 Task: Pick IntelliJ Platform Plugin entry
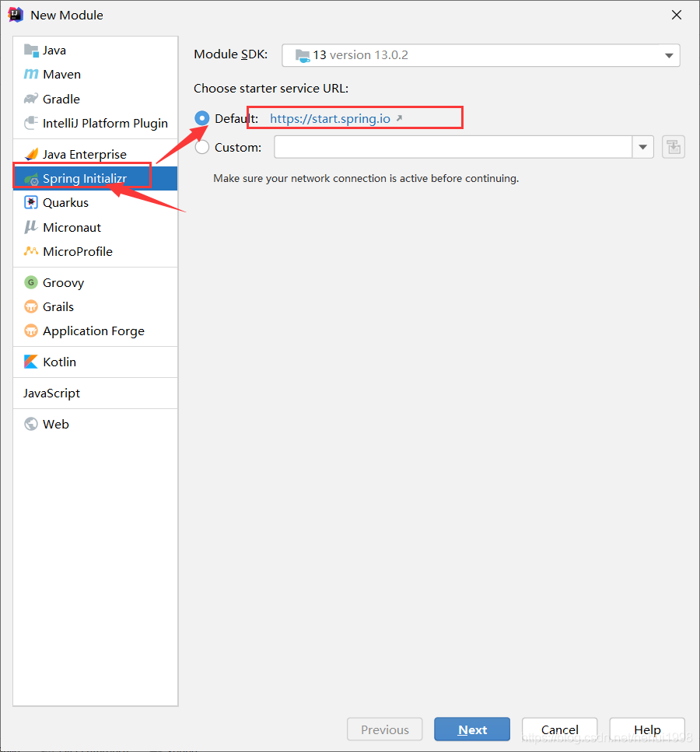96,123
